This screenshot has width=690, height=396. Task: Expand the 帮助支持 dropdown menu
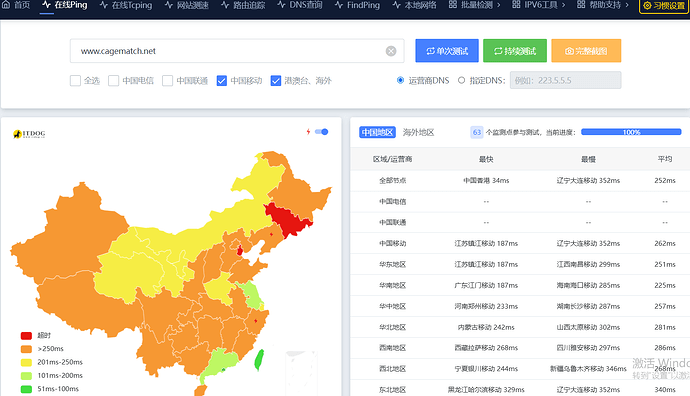603,5
